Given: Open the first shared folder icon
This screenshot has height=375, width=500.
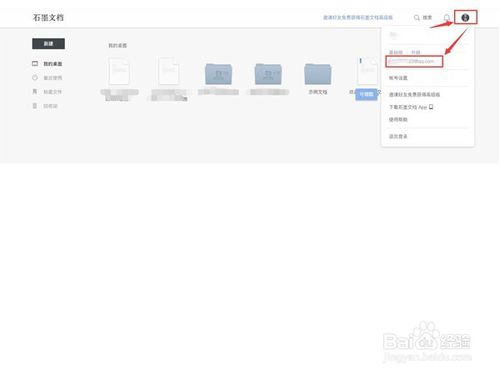Looking at the screenshot, I should tap(218, 74).
